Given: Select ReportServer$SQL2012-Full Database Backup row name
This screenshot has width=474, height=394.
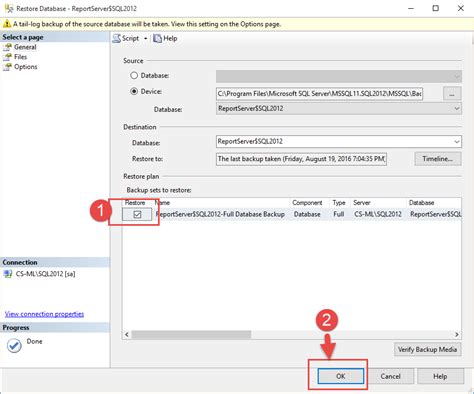Looking at the screenshot, I should [x=220, y=214].
